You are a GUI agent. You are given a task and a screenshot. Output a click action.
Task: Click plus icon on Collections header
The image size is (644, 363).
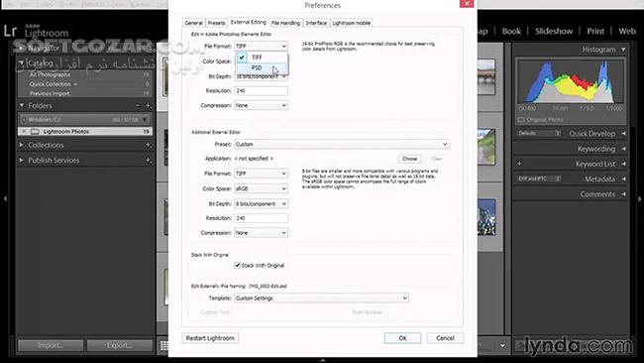point(148,145)
